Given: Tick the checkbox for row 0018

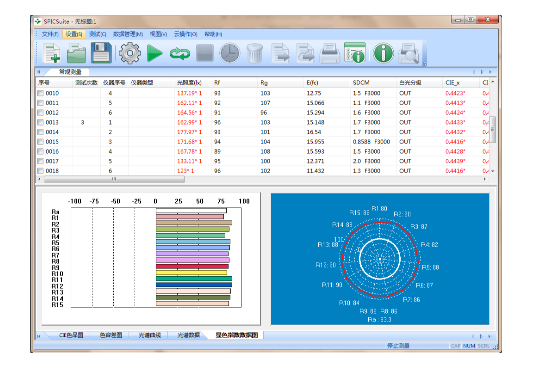Looking at the screenshot, I should pos(40,171).
